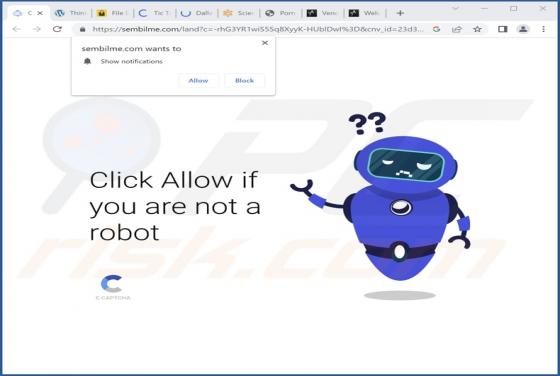Viewport: 560px width, 376px height.
Task: Dismiss the notification permission popup with X
Action: 265,43
